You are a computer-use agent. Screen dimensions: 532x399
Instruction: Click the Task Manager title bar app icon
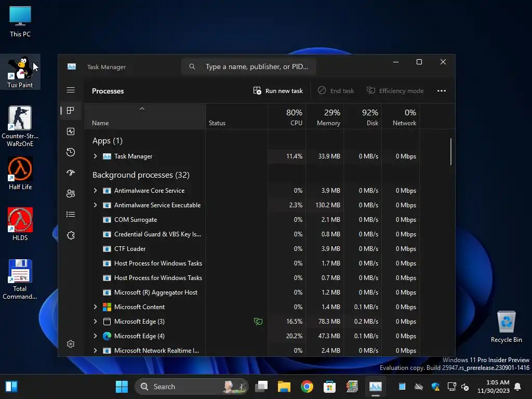[72, 66]
